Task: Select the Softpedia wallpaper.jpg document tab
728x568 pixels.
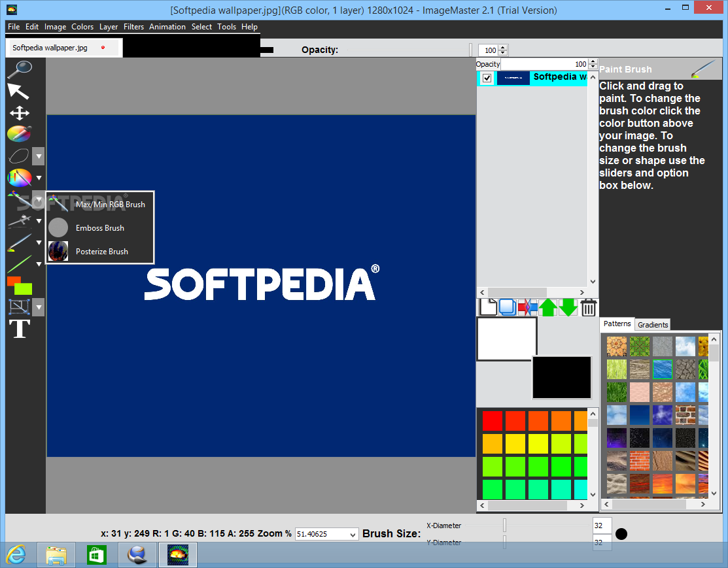Action: [64, 48]
